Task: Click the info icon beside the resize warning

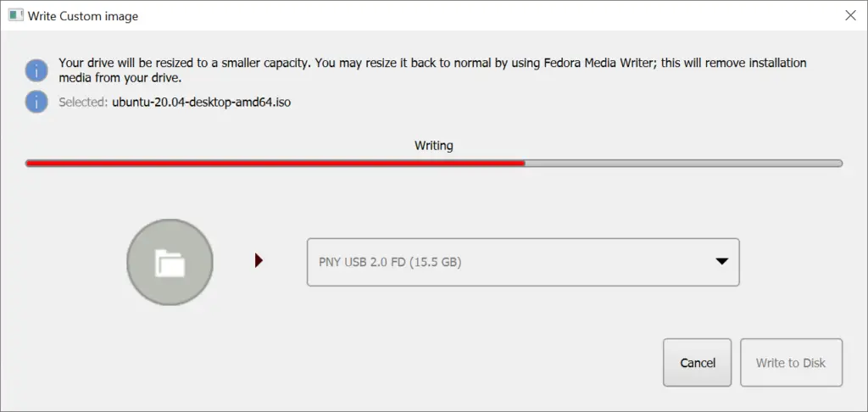Action: [x=36, y=71]
